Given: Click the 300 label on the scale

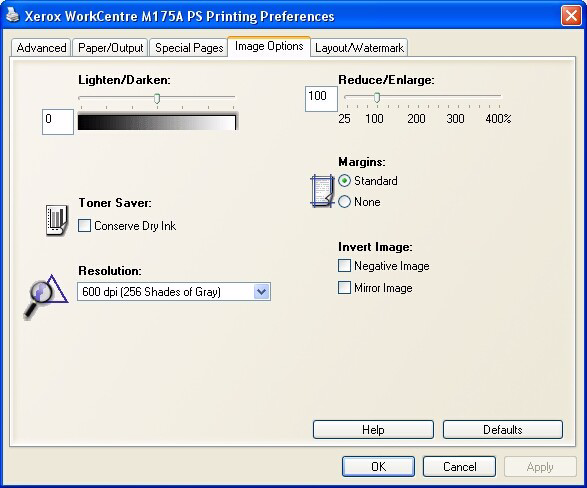Looking at the screenshot, I should [455, 119].
